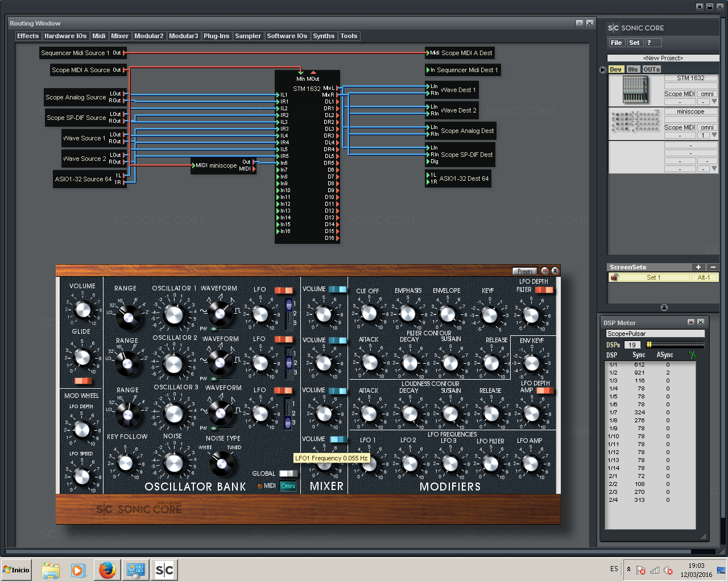Click the network tray icon
Screen dimensions: 728x582
pos(655,570)
